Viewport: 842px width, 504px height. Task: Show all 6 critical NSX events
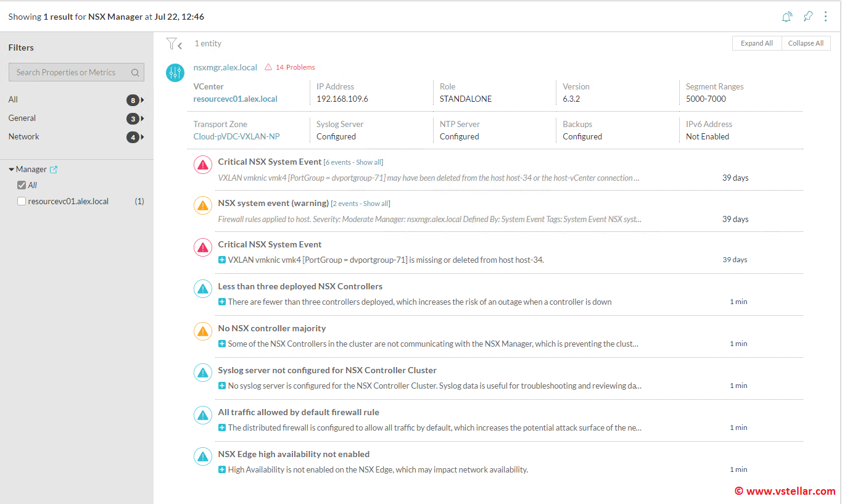pos(368,162)
